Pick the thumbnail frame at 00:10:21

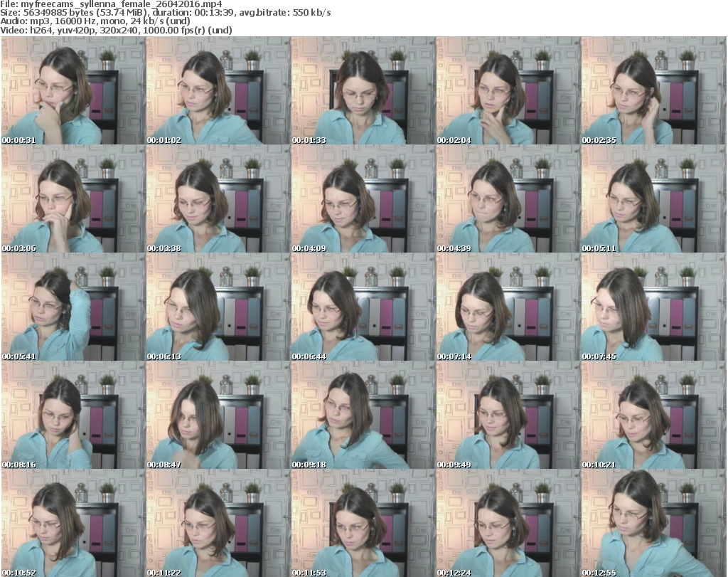pyautogui.click(x=654, y=415)
